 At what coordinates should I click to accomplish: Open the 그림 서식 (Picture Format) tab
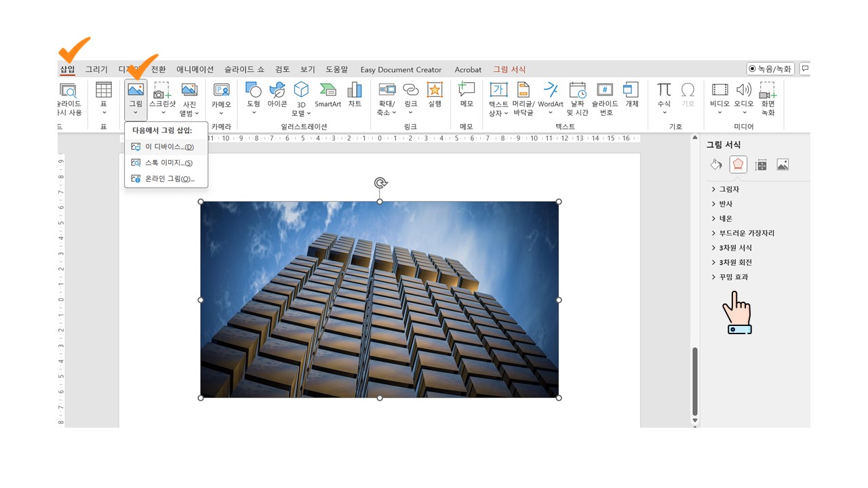point(509,69)
